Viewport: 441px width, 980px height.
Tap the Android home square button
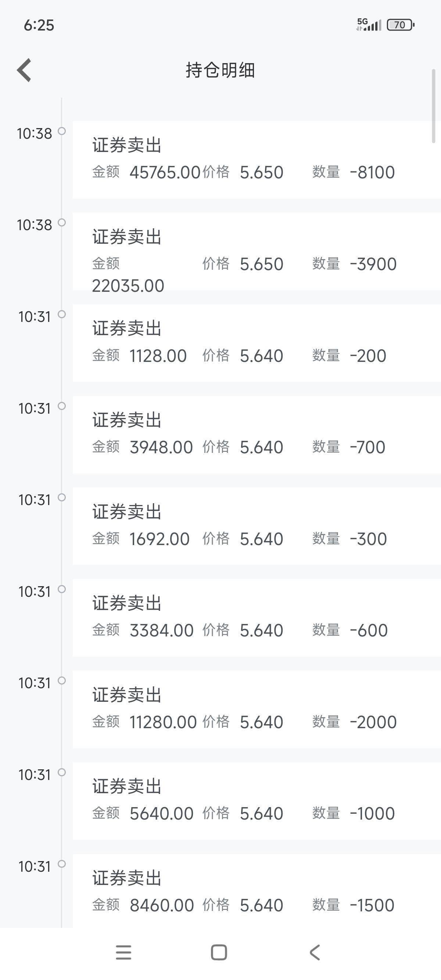coord(219,952)
